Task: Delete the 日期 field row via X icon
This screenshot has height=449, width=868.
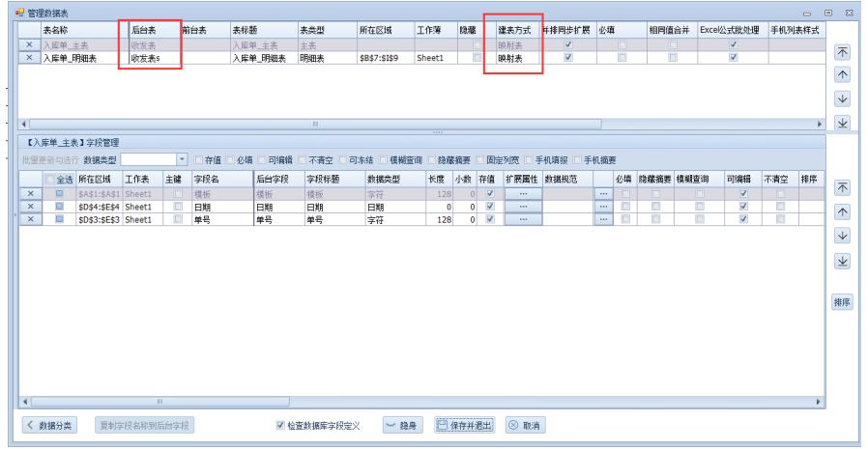Action: (30, 207)
